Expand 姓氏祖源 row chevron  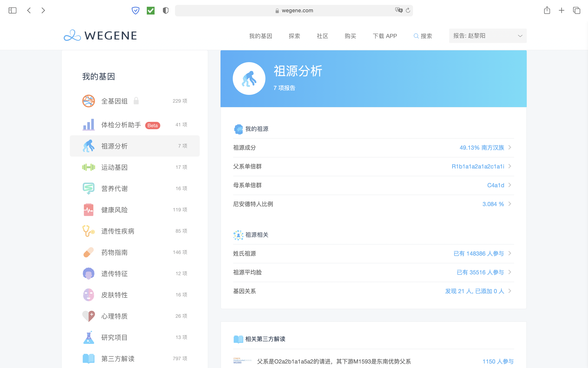tap(510, 253)
